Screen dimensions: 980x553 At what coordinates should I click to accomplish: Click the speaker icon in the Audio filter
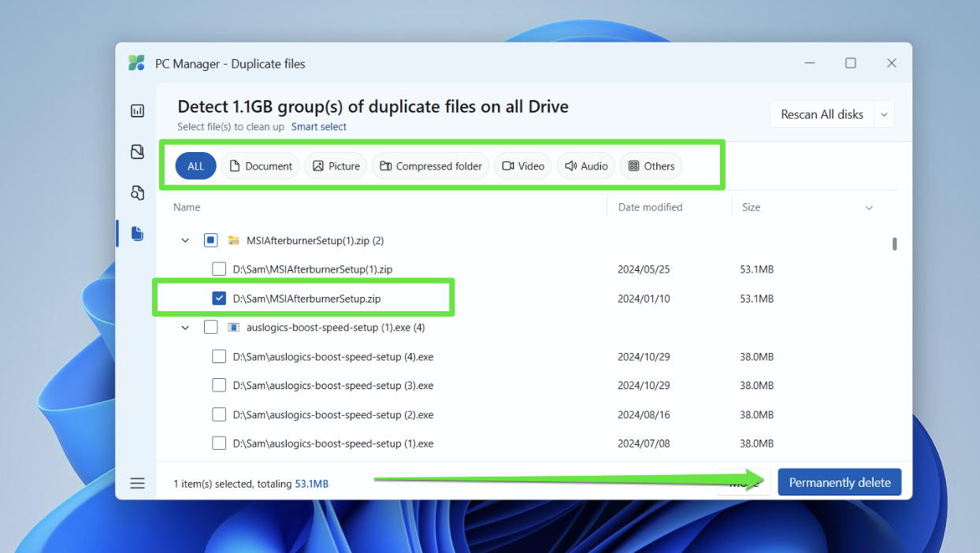569,165
